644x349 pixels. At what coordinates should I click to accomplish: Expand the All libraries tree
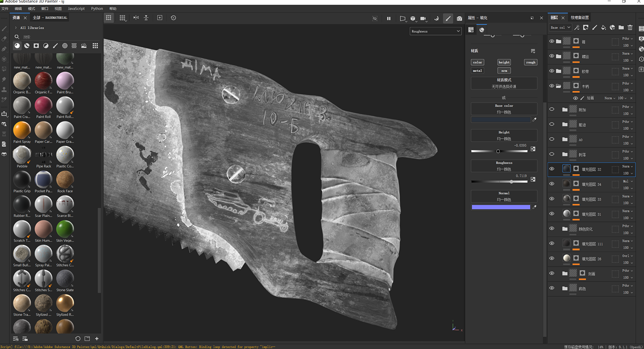pos(16,28)
